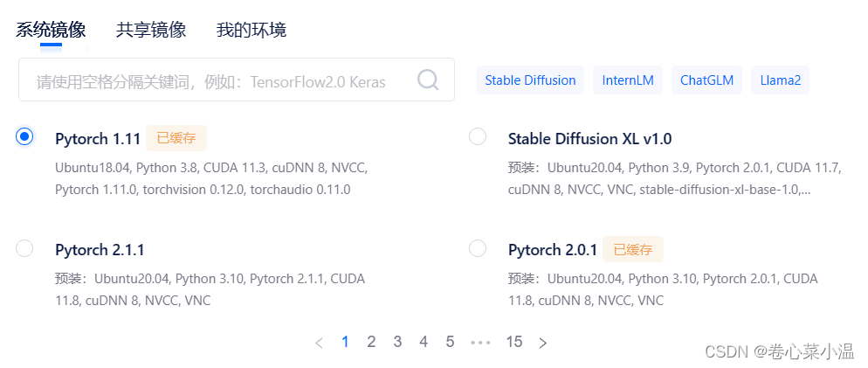Click the search magnifier icon
The image size is (868, 368).
click(x=428, y=80)
